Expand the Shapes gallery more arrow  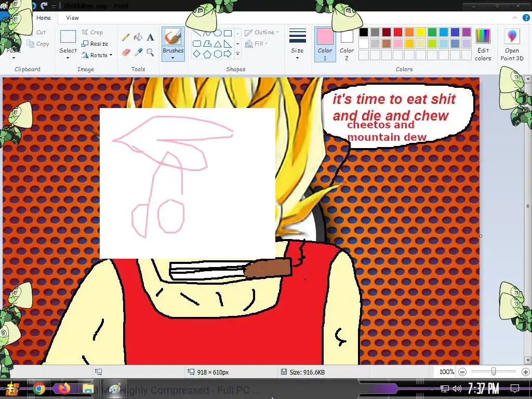237,54
